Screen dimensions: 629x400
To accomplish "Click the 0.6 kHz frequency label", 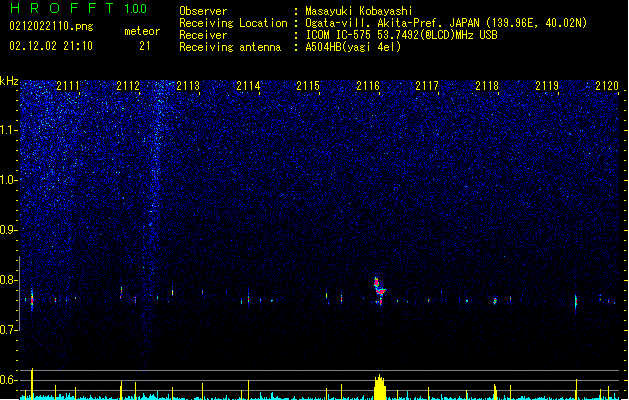I will [x=9, y=380].
